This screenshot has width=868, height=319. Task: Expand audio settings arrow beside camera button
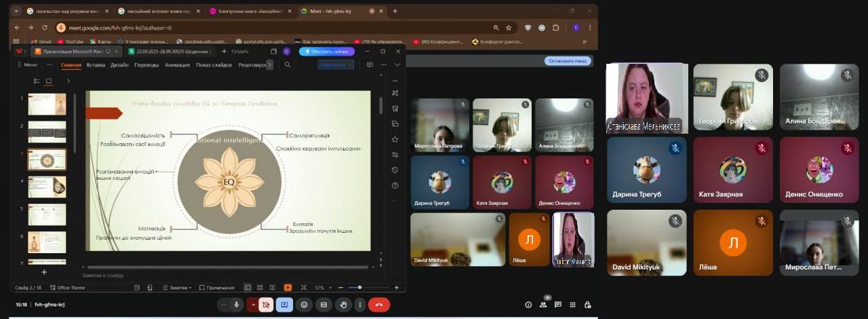point(253,305)
